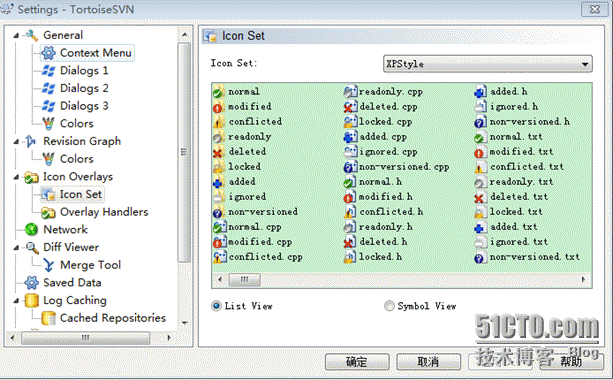Click the icon beside deleted.cpp
Image resolution: width=613 pixels, height=380 pixels.
tap(350, 107)
